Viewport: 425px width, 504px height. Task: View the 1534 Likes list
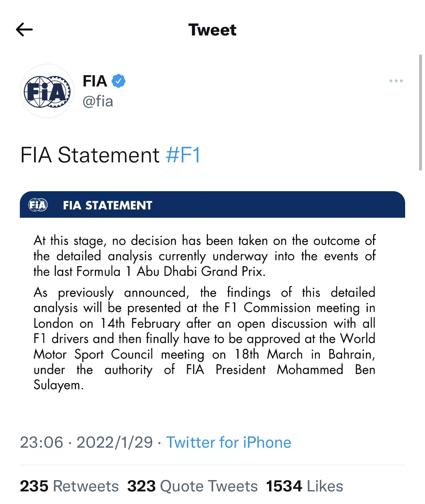305,486
